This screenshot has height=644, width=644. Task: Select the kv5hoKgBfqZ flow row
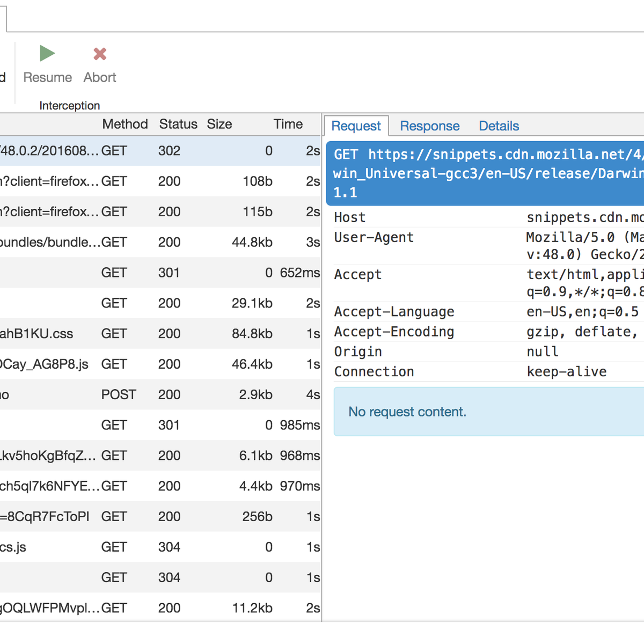(x=160, y=456)
